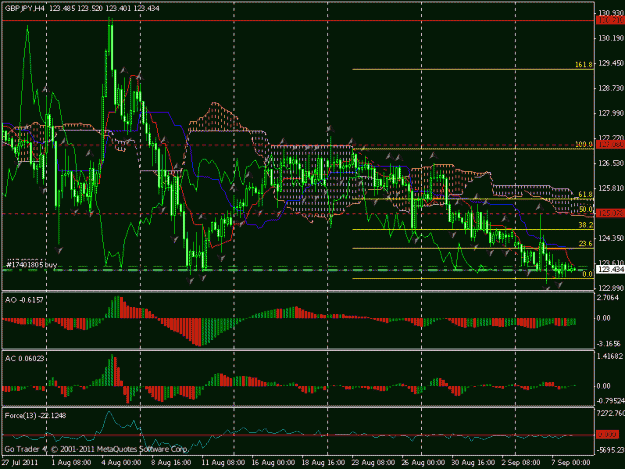Image resolution: width=625 pixels, height=469 pixels.
Task: Click the 26 Aug 00:00 time label
Action: 423,462
